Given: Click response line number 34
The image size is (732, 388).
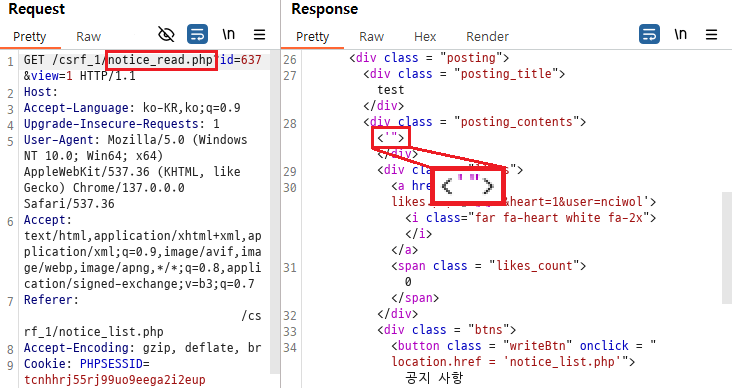Looking at the screenshot, I should [x=290, y=348].
